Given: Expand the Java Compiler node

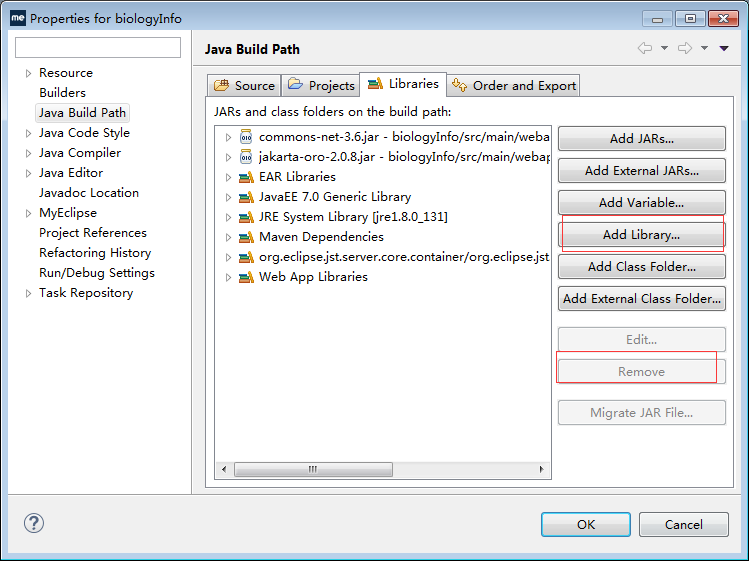Looking at the screenshot, I should point(28,153).
